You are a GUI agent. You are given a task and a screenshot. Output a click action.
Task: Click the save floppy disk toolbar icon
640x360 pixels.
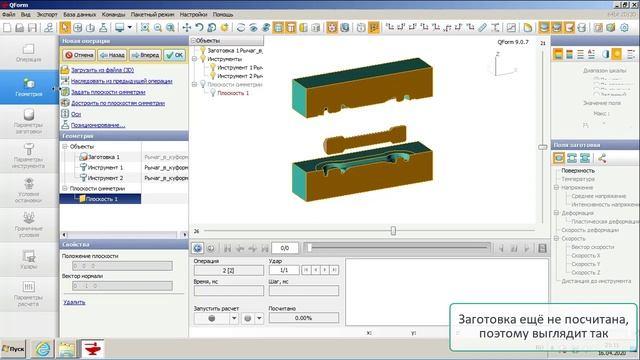32,28
